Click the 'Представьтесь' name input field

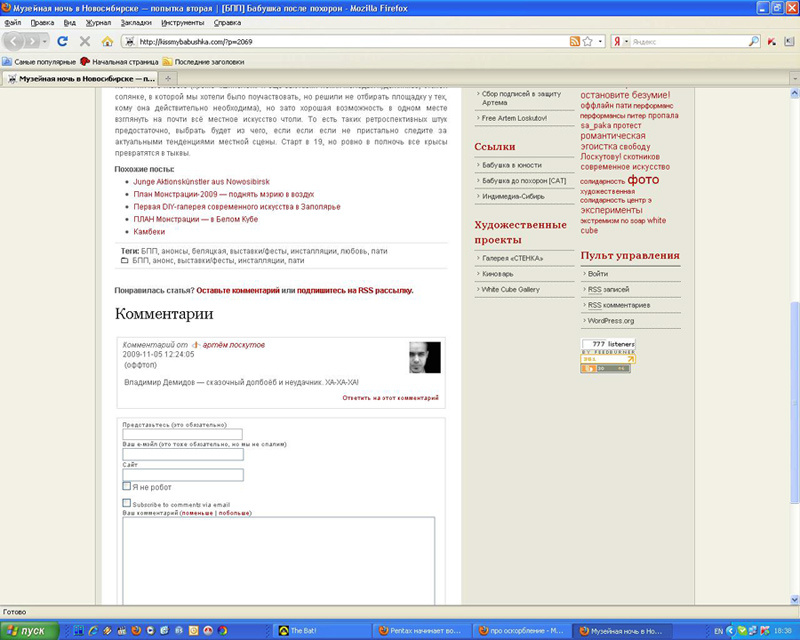(x=182, y=434)
